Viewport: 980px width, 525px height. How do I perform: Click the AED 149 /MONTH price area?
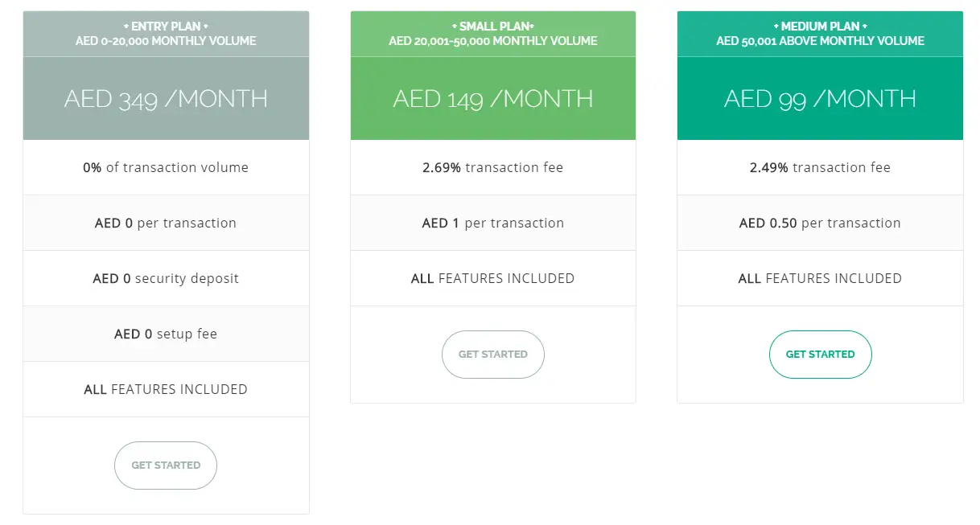493,98
